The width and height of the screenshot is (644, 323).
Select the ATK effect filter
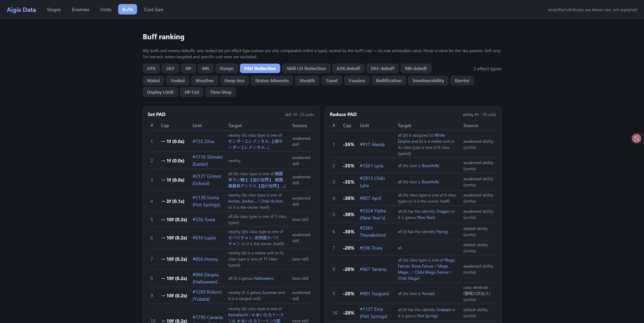pos(151,68)
